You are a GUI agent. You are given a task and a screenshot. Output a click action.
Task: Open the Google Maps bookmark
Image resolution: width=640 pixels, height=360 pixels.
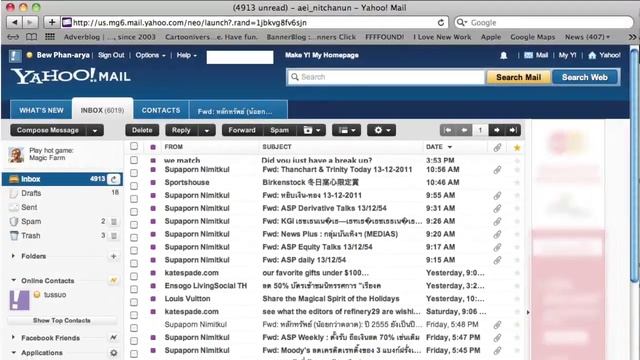(x=533, y=37)
